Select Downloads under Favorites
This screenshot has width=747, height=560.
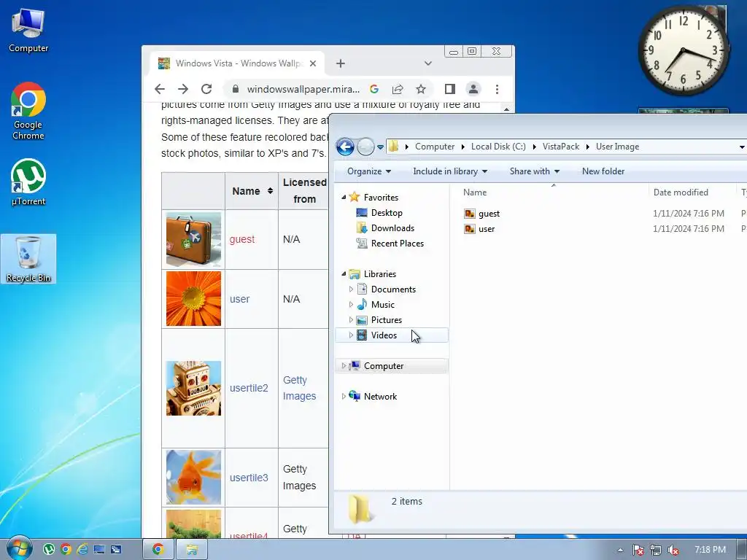tap(392, 228)
